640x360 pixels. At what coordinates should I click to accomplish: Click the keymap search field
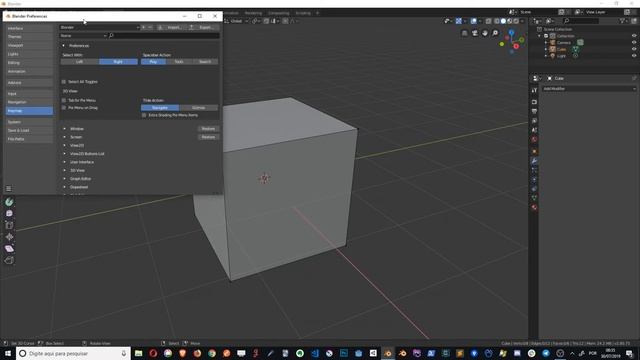pyautogui.click(x=164, y=36)
